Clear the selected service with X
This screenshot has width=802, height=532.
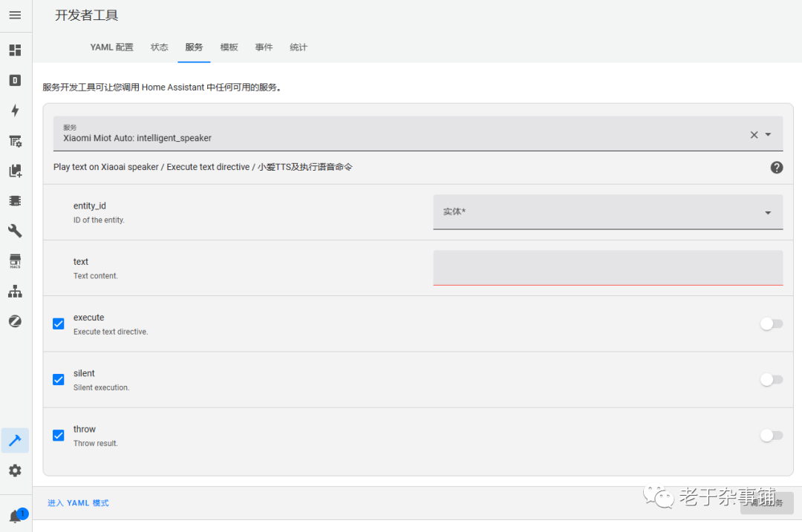coord(754,135)
